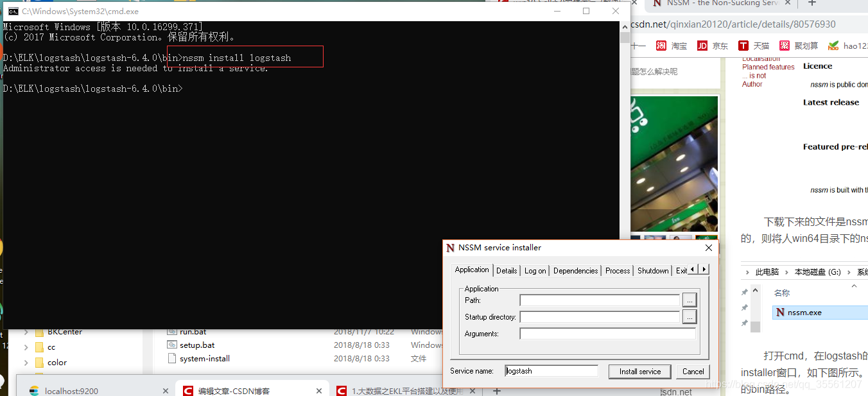Viewport: 868px width, 396px height.
Task: Select the Application tab in NSSM installer
Action: (472, 270)
